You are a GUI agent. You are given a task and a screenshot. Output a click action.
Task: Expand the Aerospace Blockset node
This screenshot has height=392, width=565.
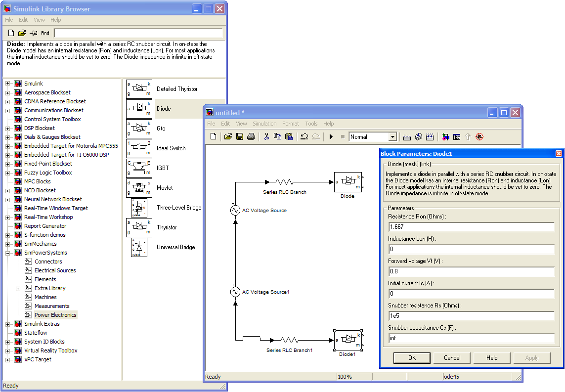pos(7,92)
